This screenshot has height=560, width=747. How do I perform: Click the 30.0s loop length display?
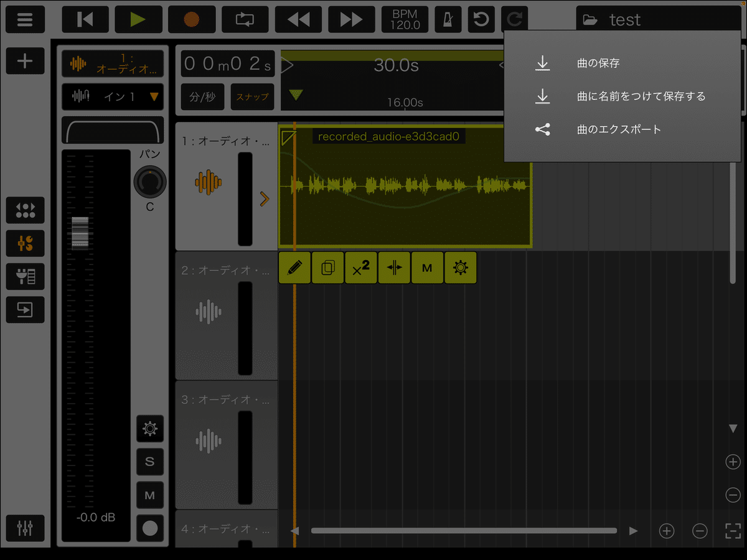click(397, 65)
